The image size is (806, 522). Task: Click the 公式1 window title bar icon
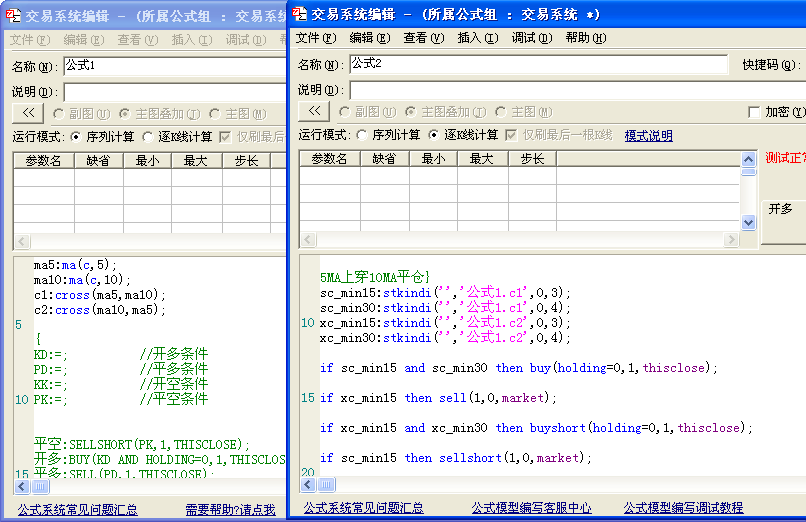pyautogui.click(x=13, y=15)
